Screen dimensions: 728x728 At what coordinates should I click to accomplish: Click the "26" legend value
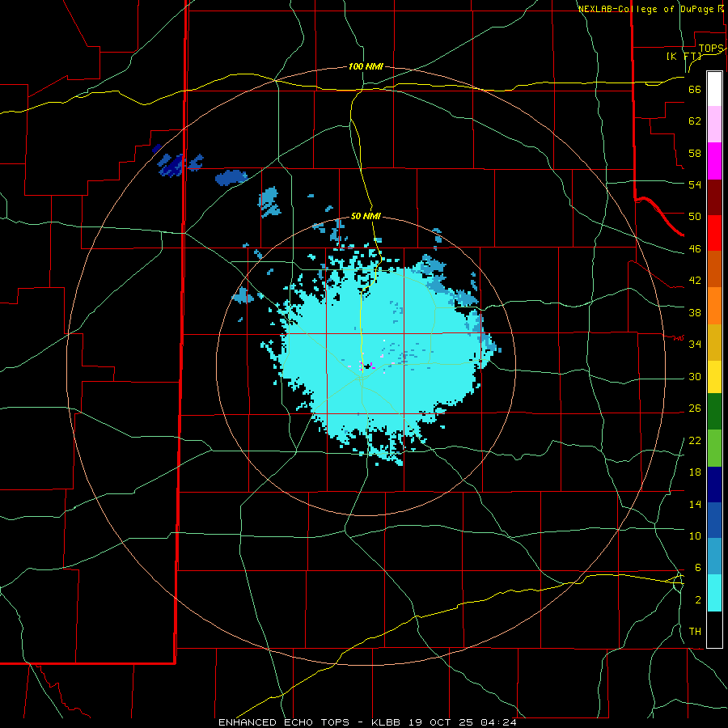pos(695,408)
